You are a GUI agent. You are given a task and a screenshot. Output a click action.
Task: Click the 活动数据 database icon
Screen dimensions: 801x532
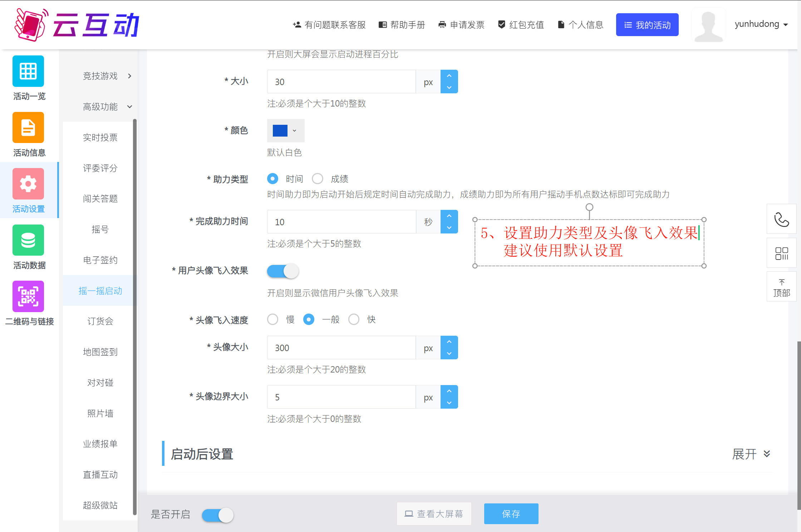click(x=28, y=240)
